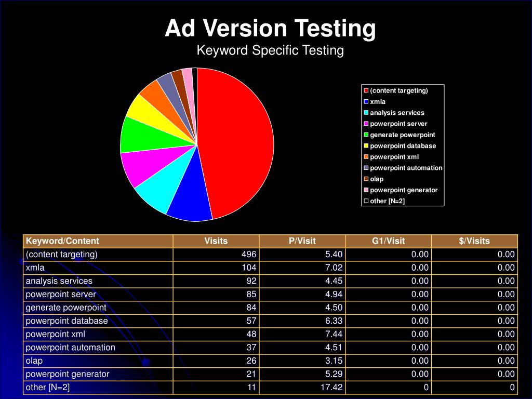
Task: Click the visits value 21
Action: click(x=251, y=374)
